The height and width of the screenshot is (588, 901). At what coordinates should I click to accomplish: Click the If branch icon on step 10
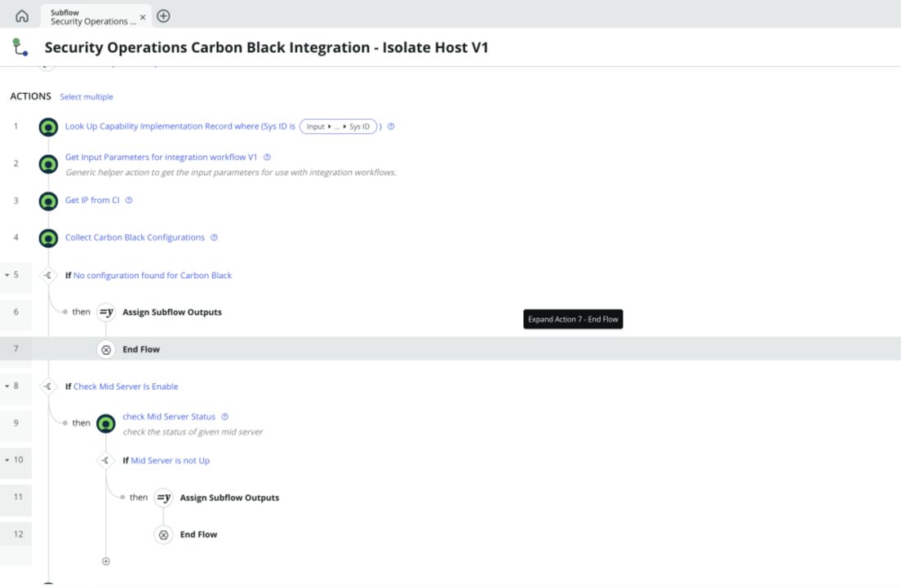105,461
